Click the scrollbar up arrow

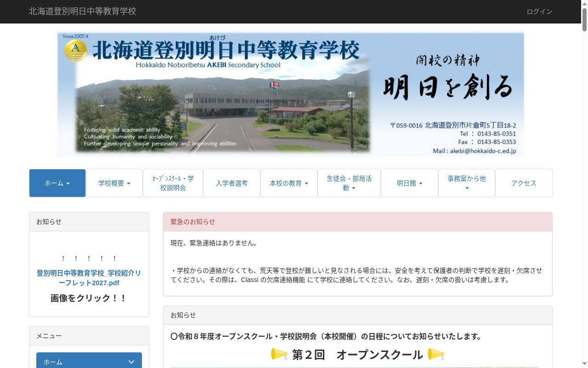[x=584, y=4]
